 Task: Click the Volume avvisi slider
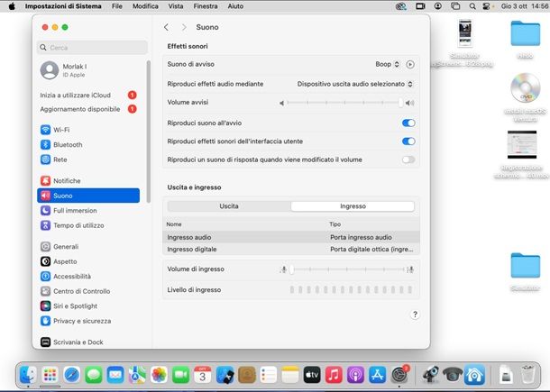344,103
